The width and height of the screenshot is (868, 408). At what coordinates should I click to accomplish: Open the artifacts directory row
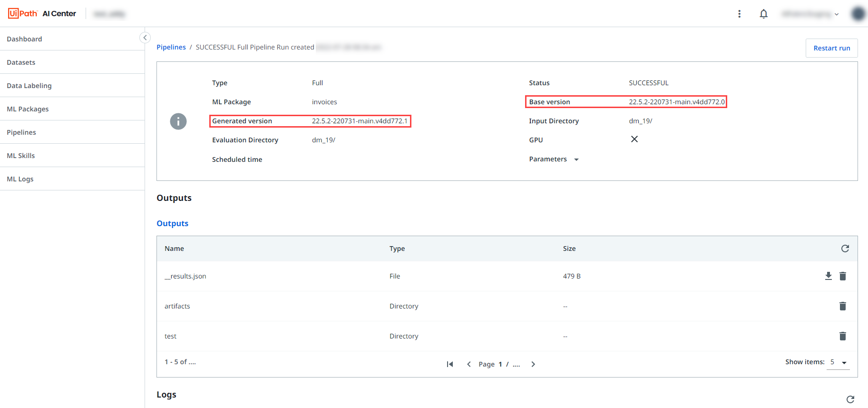pyautogui.click(x=507, y=306)
